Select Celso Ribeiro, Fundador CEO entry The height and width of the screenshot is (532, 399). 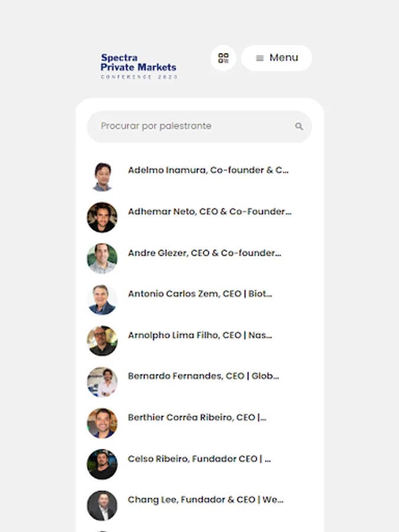(x=199, y=459)
